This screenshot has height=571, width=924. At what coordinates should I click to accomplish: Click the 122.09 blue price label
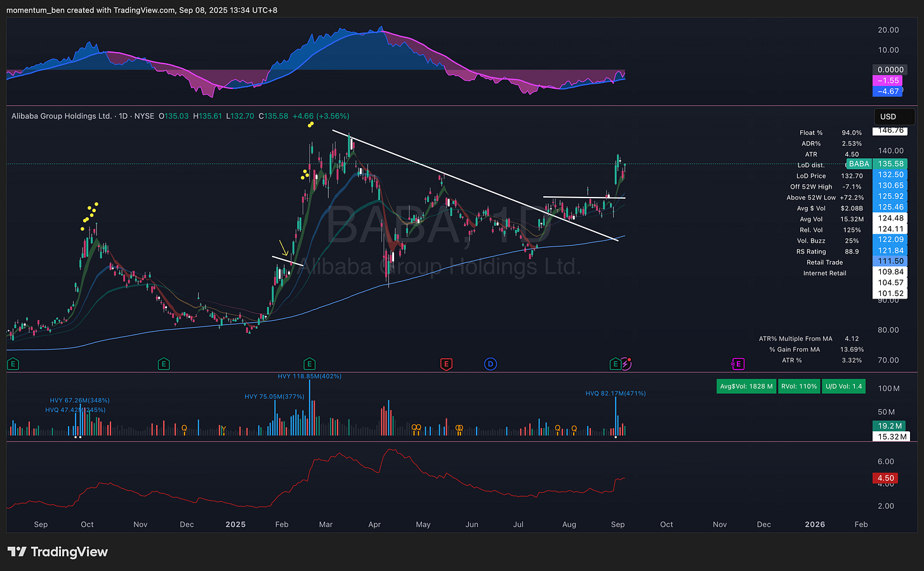click(890, 239)
